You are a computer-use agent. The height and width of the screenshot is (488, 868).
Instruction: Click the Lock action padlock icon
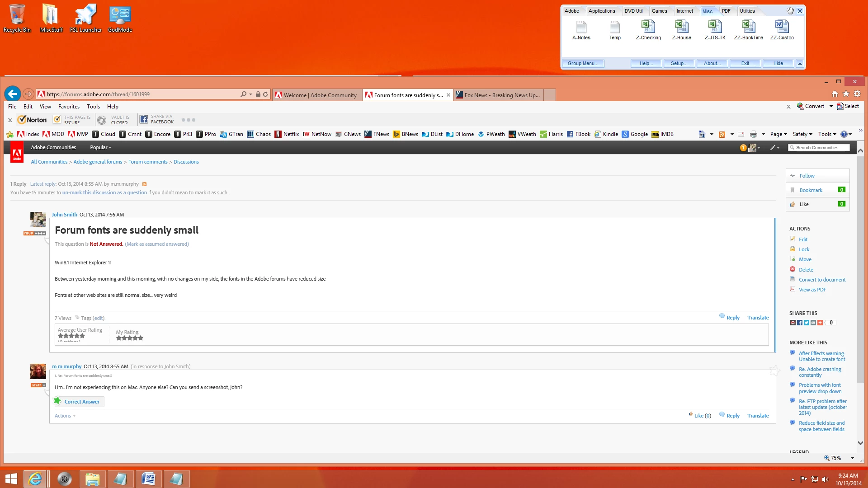(x=793, y=249)
